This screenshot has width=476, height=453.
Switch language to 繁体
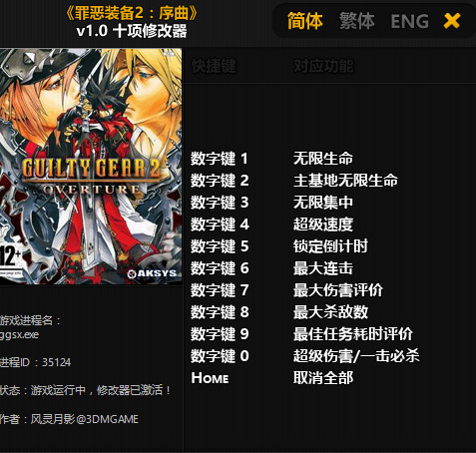[357, 21]
